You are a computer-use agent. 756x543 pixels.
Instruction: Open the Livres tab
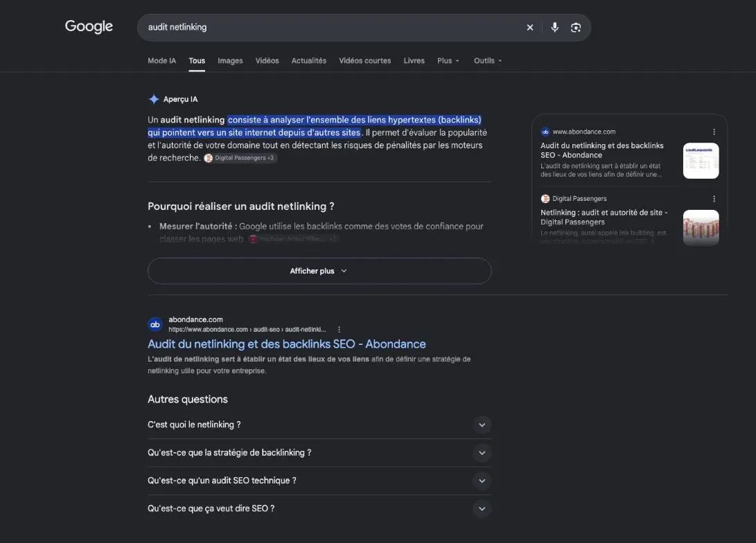click(414, 61)
